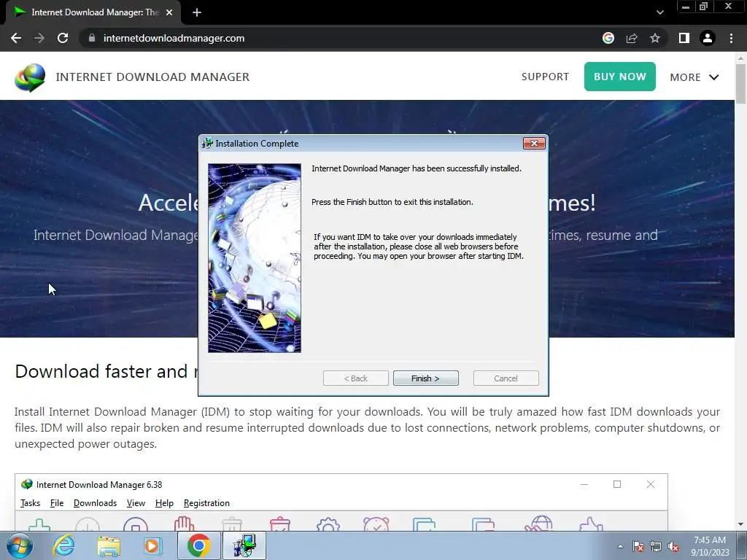Open the Google icon in address bar
Viewport: 747px width, 560px height.
608,38
